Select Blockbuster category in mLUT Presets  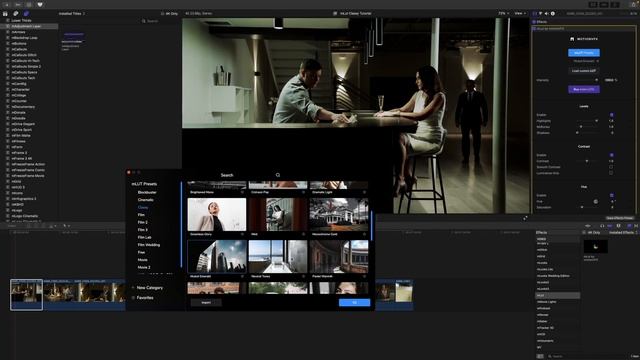147,192
